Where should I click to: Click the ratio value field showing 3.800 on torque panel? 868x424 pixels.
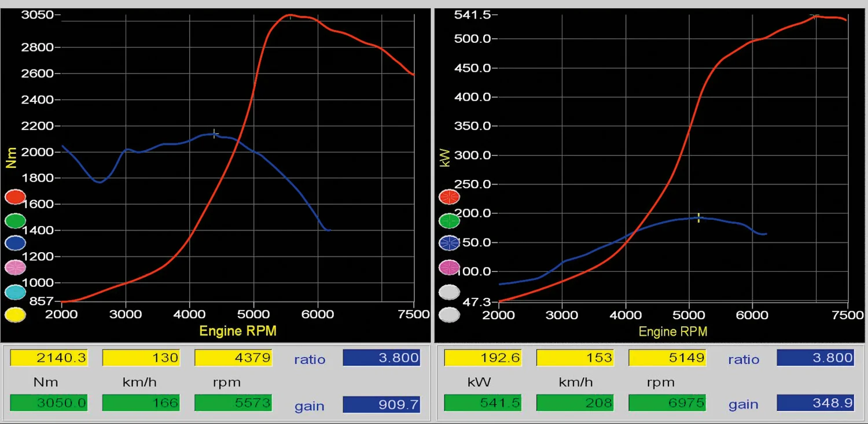pos(381,357)
